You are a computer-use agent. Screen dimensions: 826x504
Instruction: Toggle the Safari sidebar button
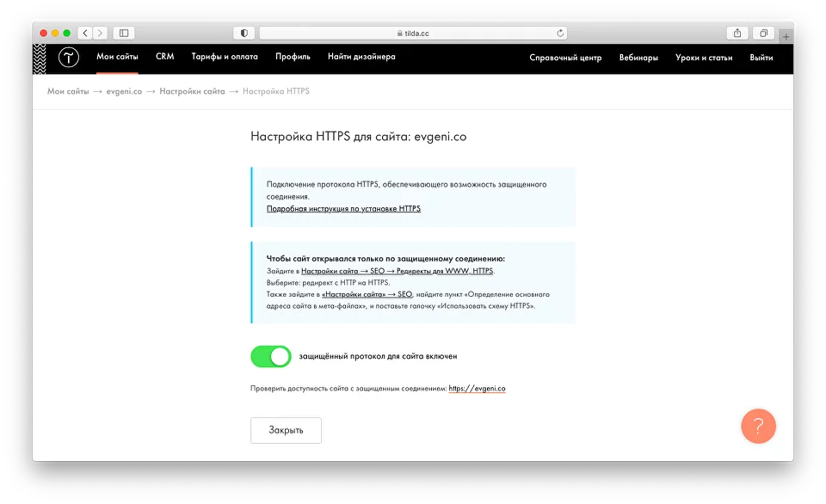124,34
